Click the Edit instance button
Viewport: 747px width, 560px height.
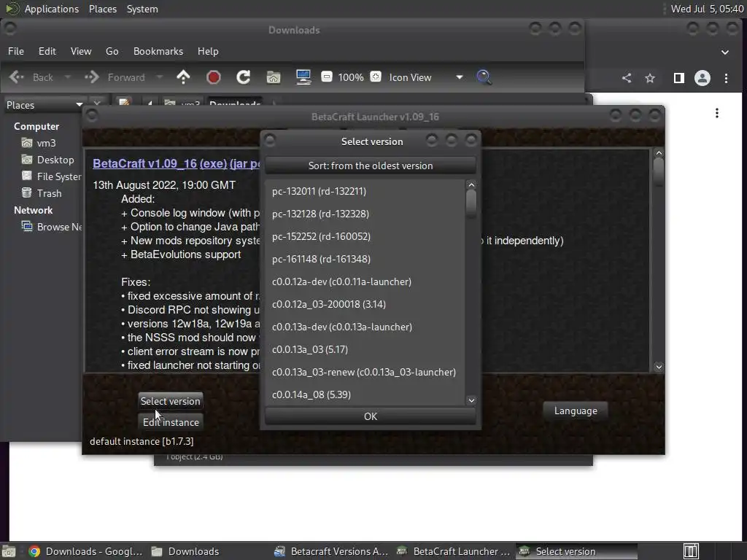(x=171, y=422)
